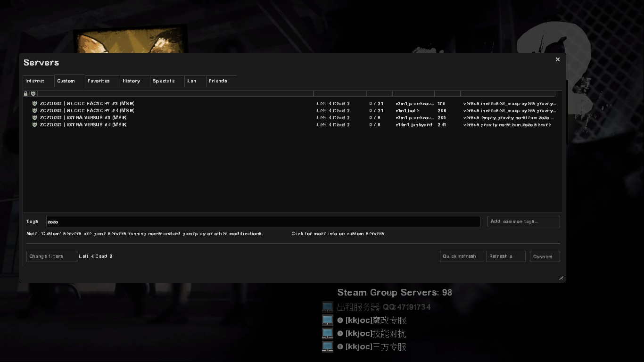The image size is (644, 362).
Task: Click shield icon of BLOOD FACTORY #4 server
Action: 34,111
